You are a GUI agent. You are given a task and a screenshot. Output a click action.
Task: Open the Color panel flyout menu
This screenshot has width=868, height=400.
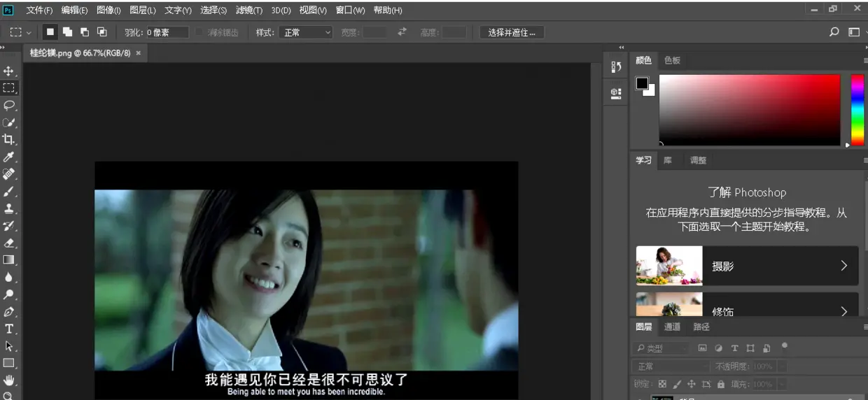865,61
